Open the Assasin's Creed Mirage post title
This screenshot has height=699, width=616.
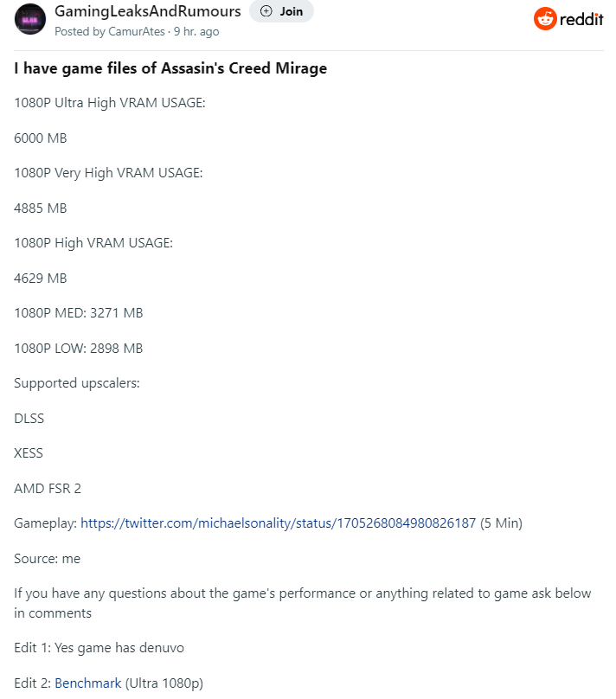pyautogui.click(x=170, y=68)
